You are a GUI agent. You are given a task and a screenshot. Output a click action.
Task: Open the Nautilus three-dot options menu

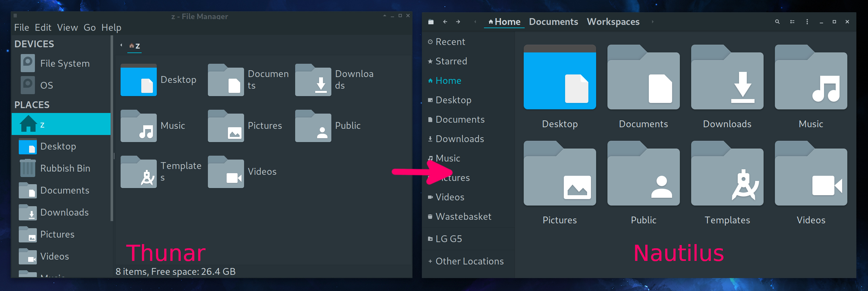click(807, 22)
